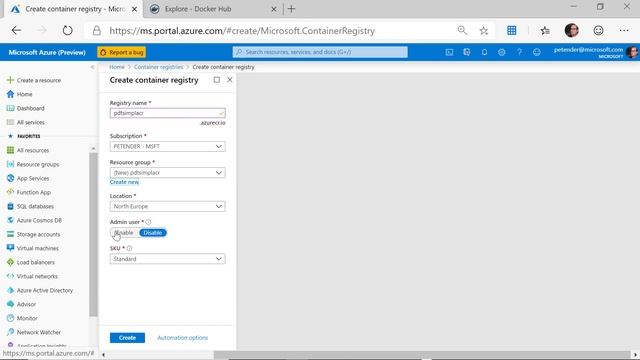Screen dimensions: 640x360
Task: Open All resources grid icon
Action: [10, 150]
